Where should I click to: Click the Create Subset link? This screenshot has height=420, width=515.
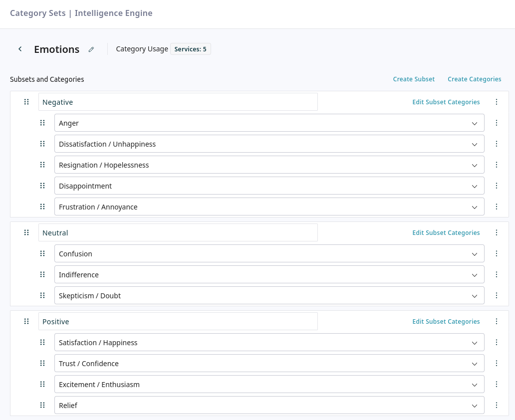pos(414,79)
